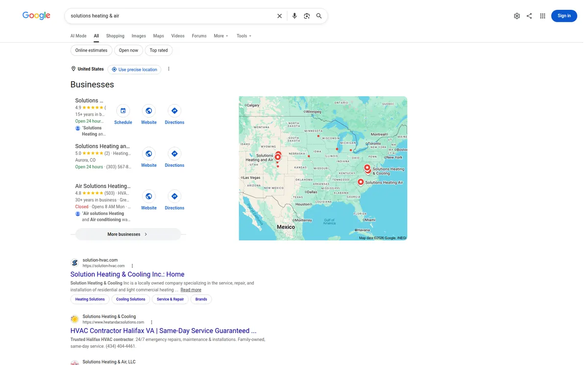588x365 pixels.
Task: Start voice search with the microphone icon
Action: [x=294, y=16]
